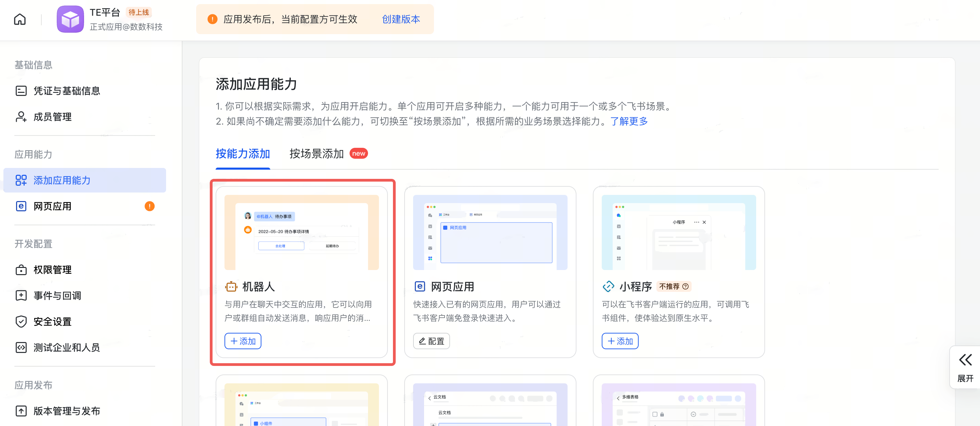Click the 网页应用 sidebar 'e' icon

click(21, 206)
